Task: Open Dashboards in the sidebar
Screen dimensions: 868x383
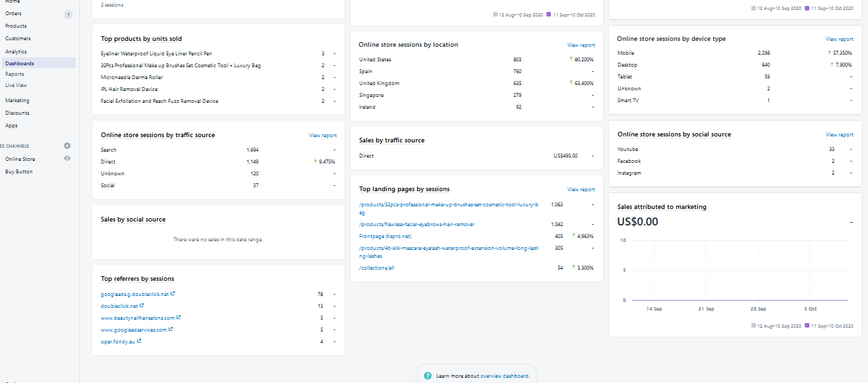Action: pos(20,63)
